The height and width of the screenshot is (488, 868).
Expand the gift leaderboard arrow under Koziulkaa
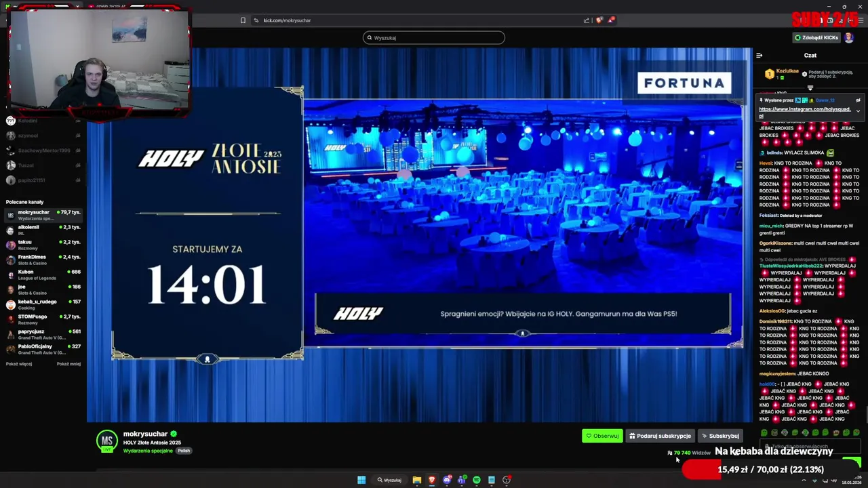(x=810, y=88)
